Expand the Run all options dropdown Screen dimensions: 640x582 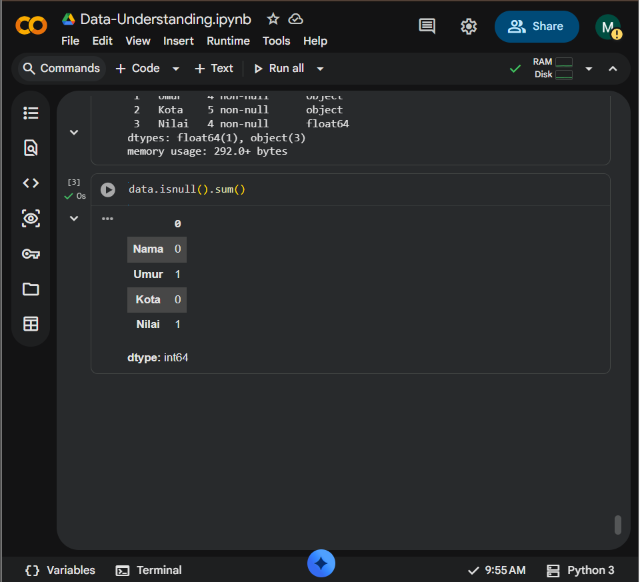pos(320,69)
